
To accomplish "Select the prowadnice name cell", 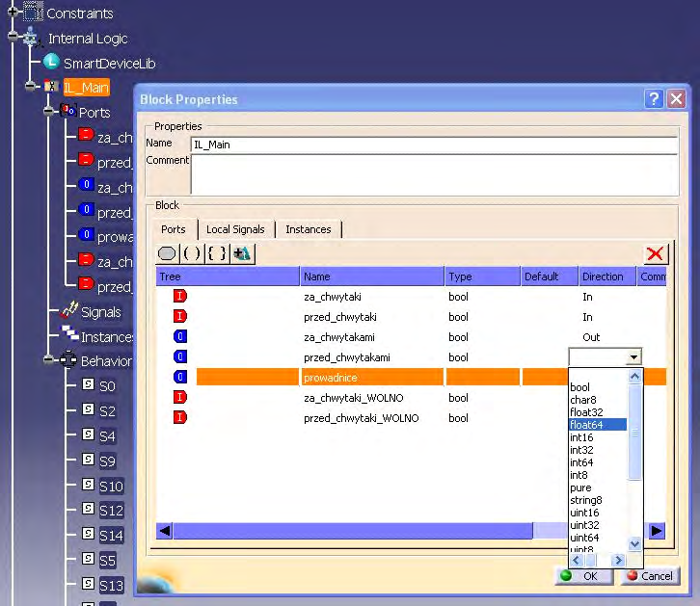I will coord(372,378).
